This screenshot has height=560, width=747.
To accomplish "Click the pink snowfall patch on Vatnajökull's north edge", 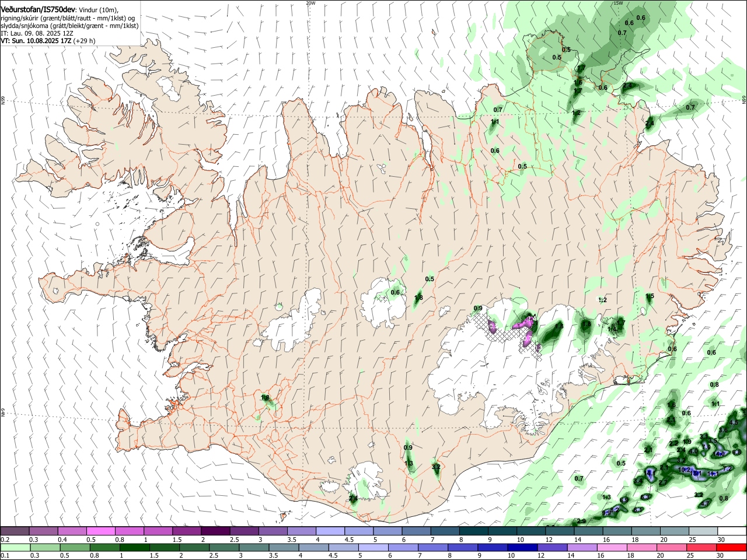I will 523,322.
